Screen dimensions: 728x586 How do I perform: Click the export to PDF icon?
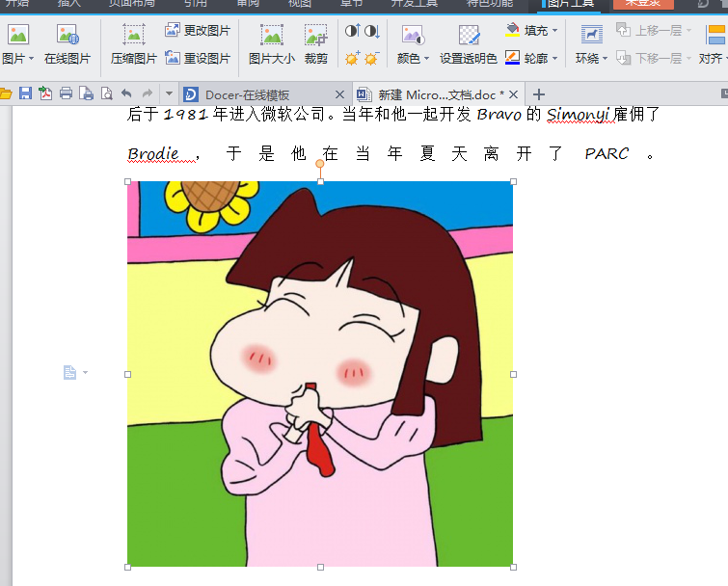click(45, 93)
